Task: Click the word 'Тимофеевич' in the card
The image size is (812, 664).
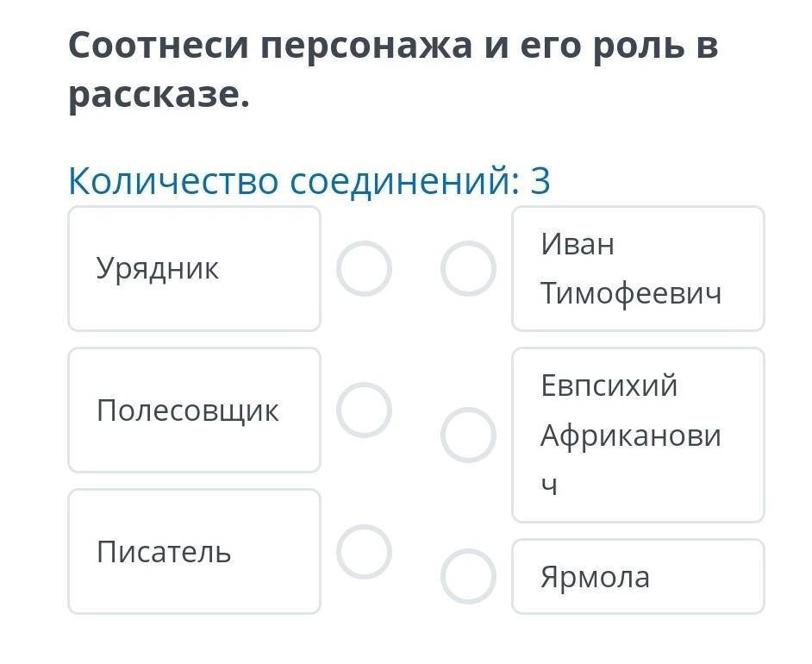Action: point(631,293)
